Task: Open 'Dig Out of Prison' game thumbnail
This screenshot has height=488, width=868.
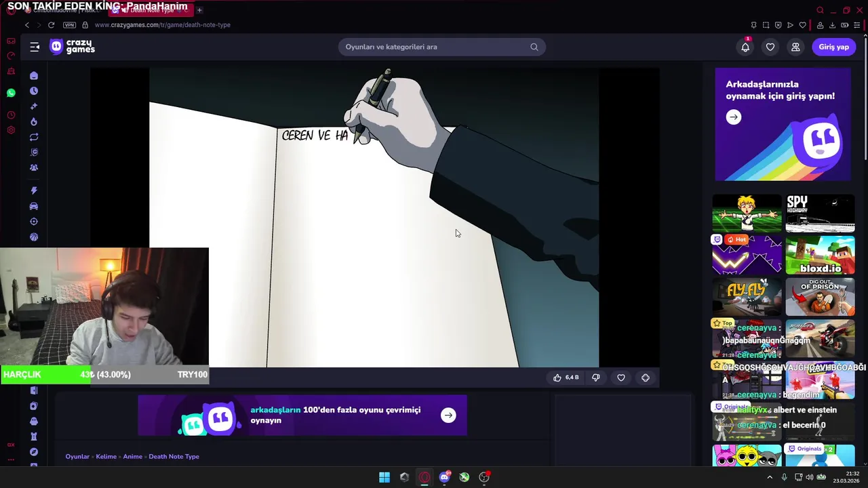Action: pos(821,296)
